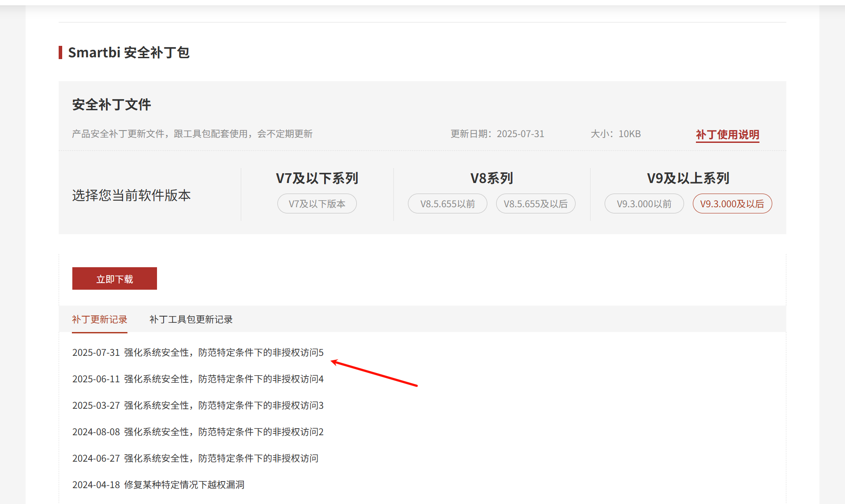Switch to 补丁工具包更新记录 tab
Viewport: 845px width, 504px height.
[x=191, y=319]
